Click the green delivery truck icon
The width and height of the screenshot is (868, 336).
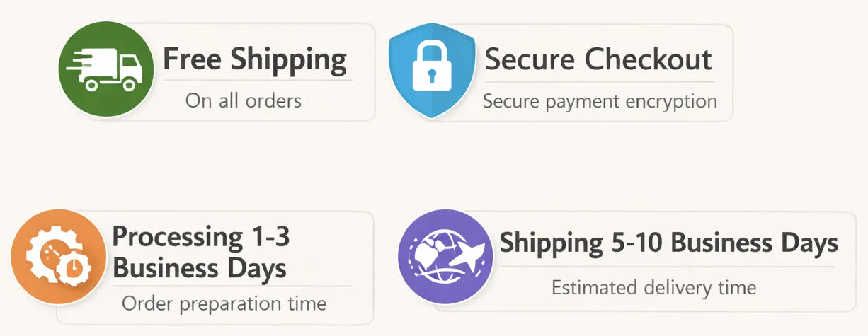[105, 69]
